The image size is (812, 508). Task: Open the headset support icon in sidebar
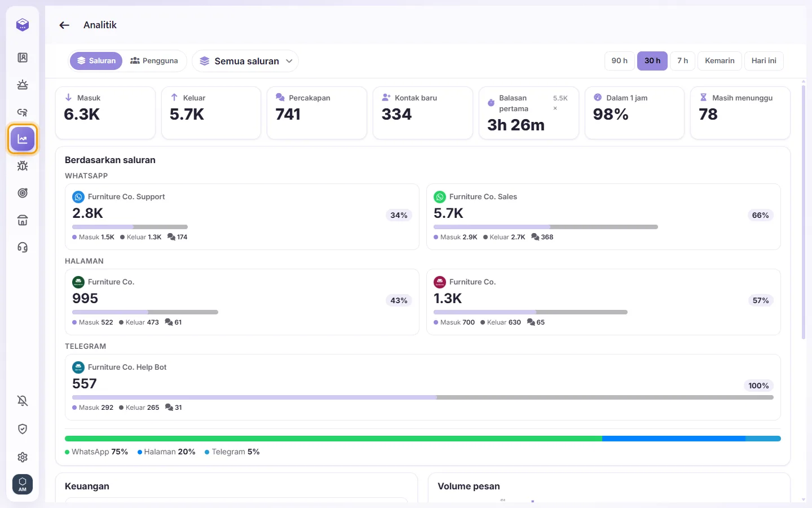click(x=23, y=247)
